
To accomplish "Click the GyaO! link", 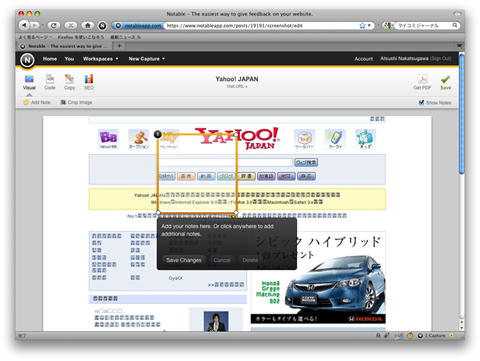I will click(x=175, y=278).
